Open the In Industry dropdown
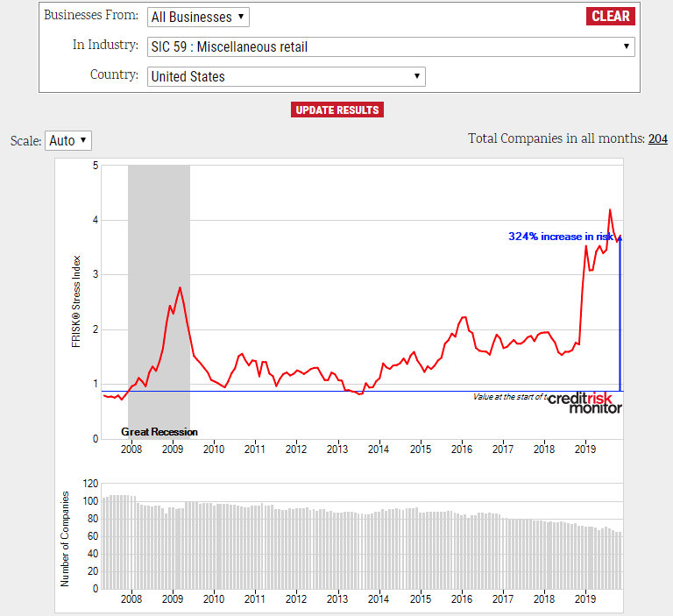This screenshot has height=616, width=673. coord(391,46)
